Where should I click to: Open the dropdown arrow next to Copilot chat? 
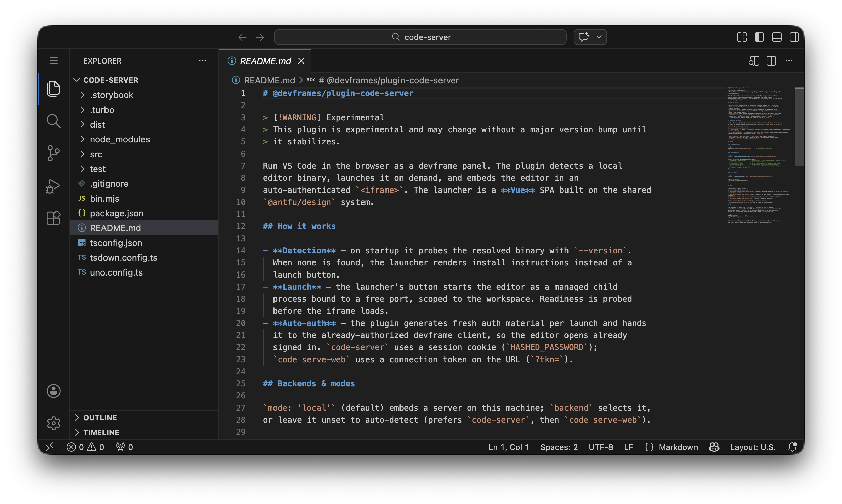point(599,37)
